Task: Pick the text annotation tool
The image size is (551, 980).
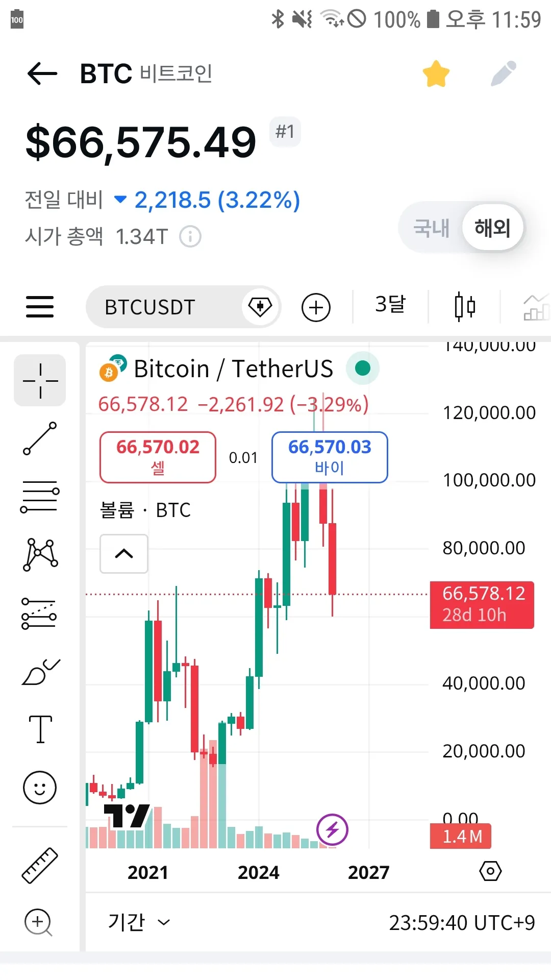Action: [40, 729]
